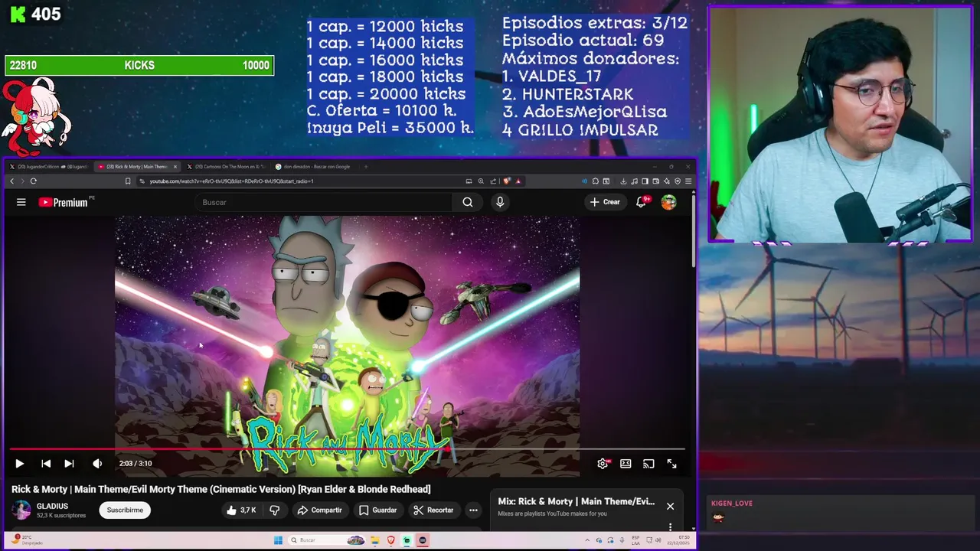Open YouTube notifications bell
The image size is (980, 551).
click(642, 202)
